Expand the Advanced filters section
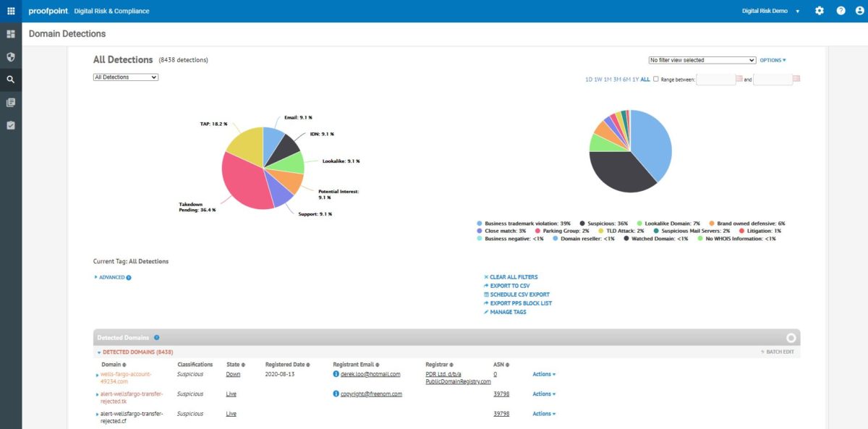The image size is (868, 429). 112,277
